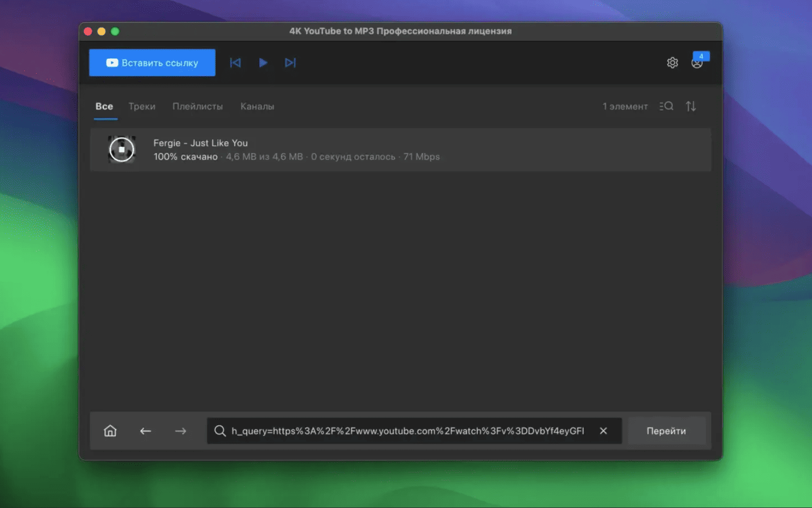Click the search magnifier in the address bar
Image resolution: width=812 pixels, height=508 pixels.
[220, 431]
